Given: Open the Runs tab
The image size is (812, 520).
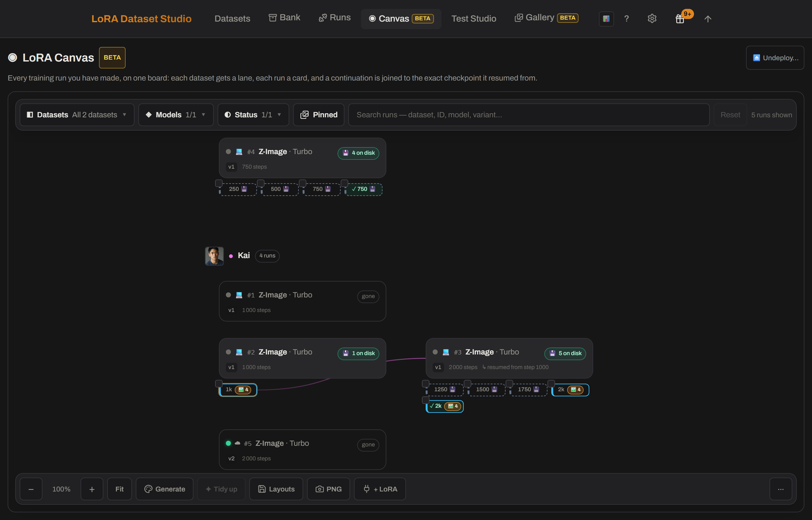Looking at the screenshot, I should point(335,18).
